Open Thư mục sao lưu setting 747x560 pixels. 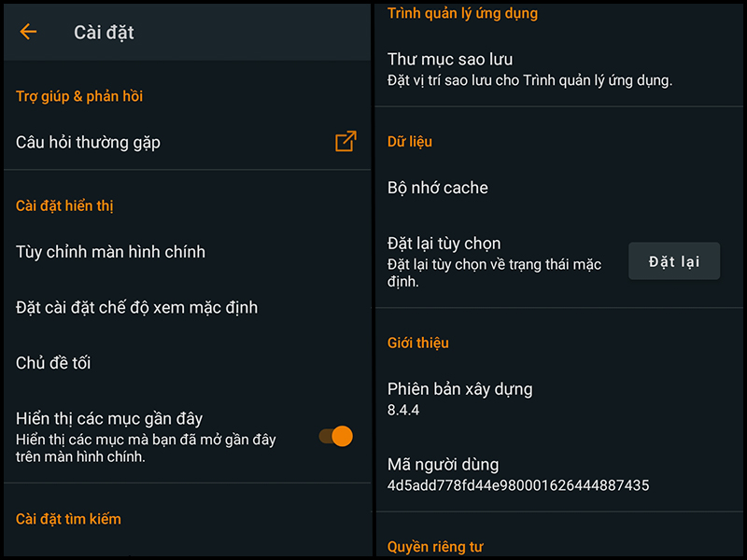[450, 60]
